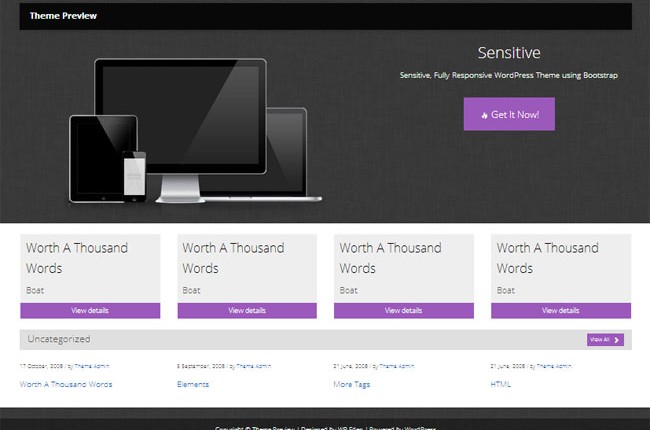Click View details on the third card
Viewport: 650px width, 430px height.
click(x=404, y=311)
